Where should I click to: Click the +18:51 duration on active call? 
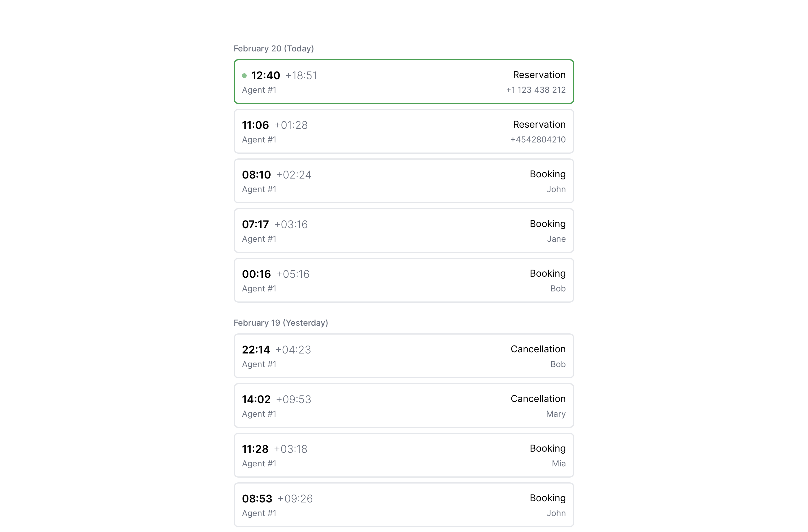coord(301,76)
